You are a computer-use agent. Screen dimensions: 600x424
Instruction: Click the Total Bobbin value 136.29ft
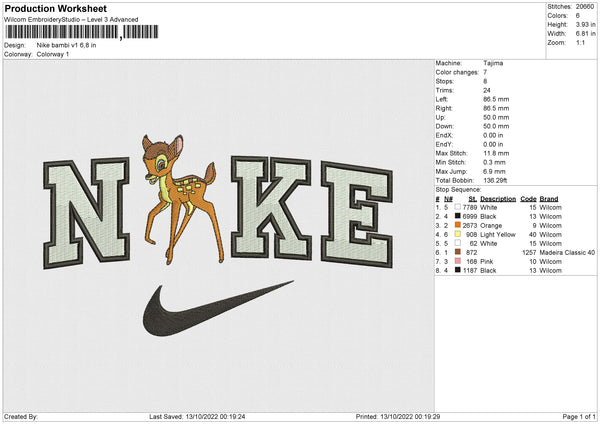495,180
